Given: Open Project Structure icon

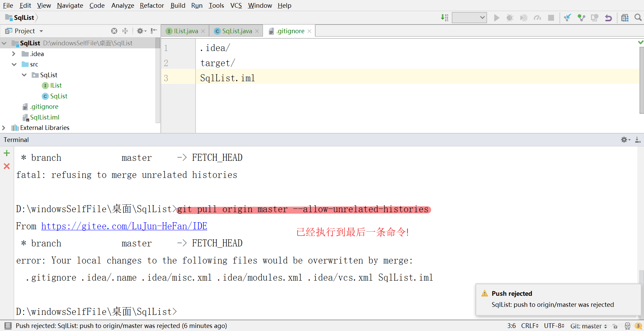Looking at the screenshot, I should click(x=625, y=18).
